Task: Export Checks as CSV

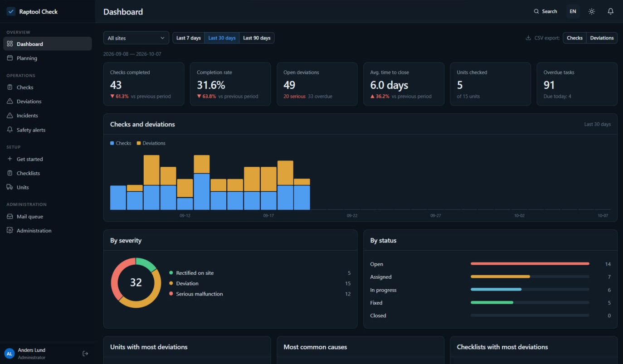Action: (574, 38)
